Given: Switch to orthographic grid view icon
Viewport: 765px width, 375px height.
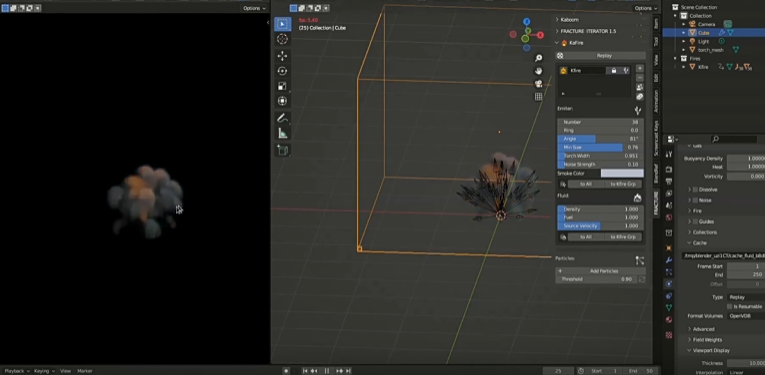Looking at the screenshot, I should [539, 97].
